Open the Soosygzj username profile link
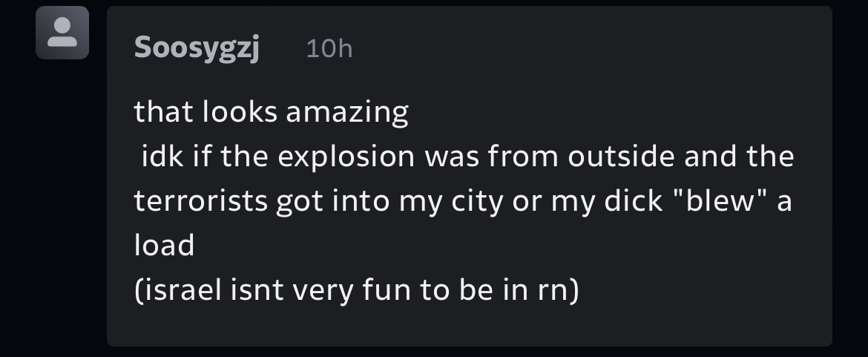The image size is (868, 357). (197, 48)
